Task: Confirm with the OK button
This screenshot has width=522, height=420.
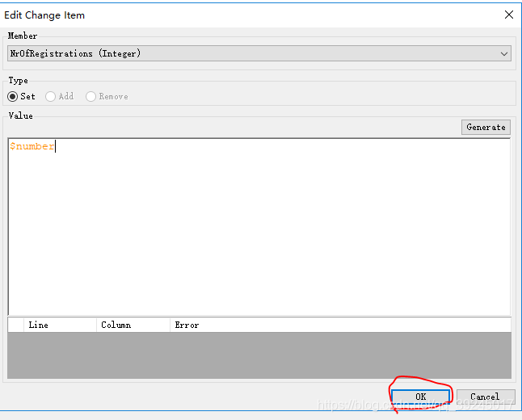Action: (x=420, y=397)
